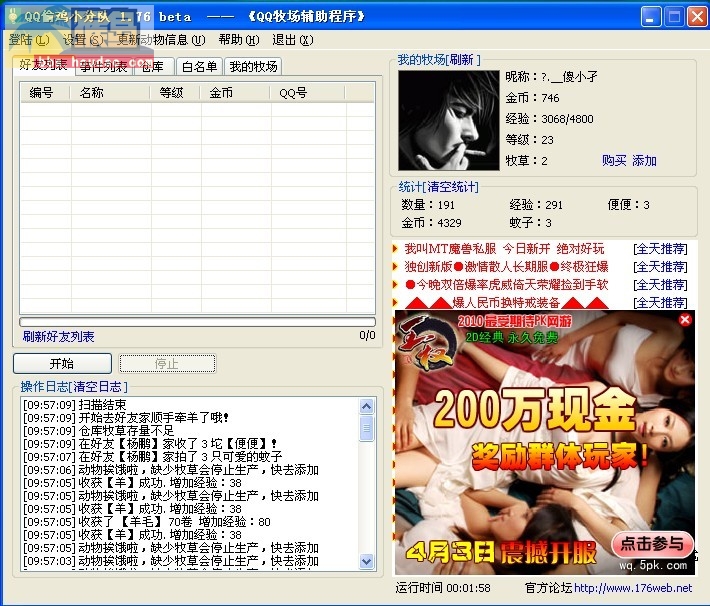
Task: Sort by the 等级 column header
Action: pyautogui.click(x=175, y=93)
